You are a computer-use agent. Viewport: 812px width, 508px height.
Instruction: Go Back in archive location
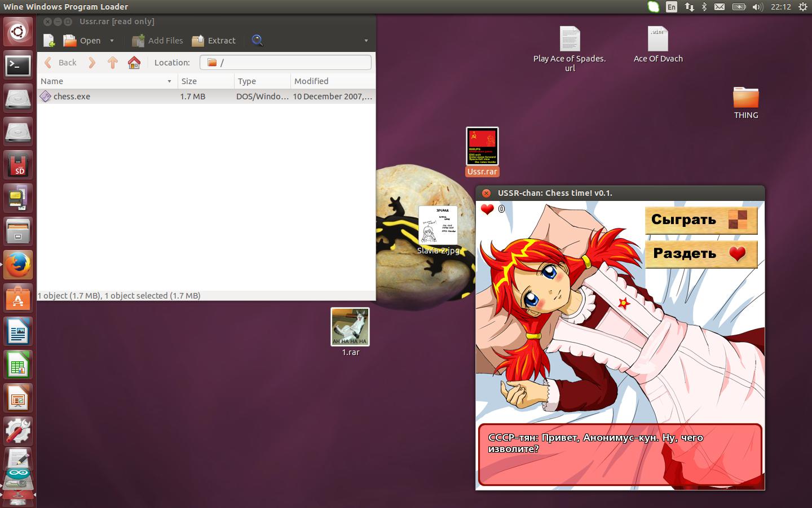60,63
